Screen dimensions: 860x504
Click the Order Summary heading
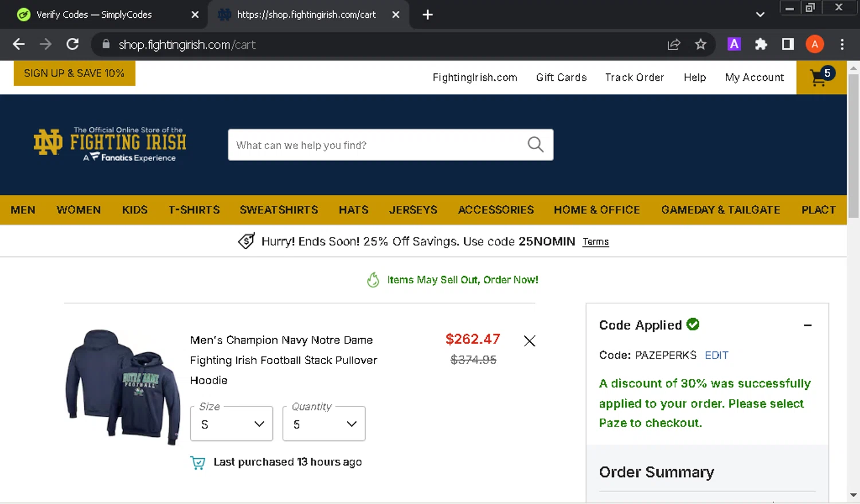[x=656, y=472]
